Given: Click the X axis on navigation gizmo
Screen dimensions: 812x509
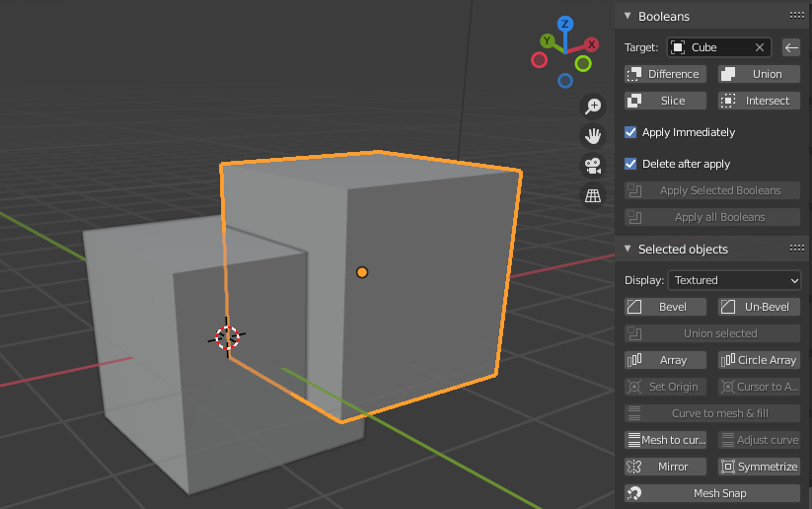Looking at the screenshot, I should tap(591, 44).
